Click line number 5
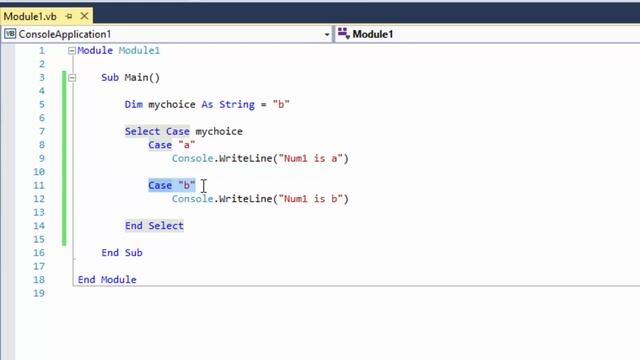Viewport: 640px width, 360px height. tap(42, 104)
